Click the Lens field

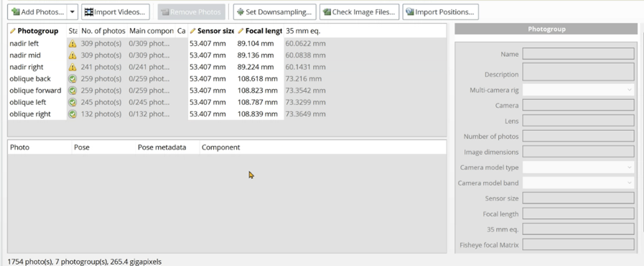(578, 121)
